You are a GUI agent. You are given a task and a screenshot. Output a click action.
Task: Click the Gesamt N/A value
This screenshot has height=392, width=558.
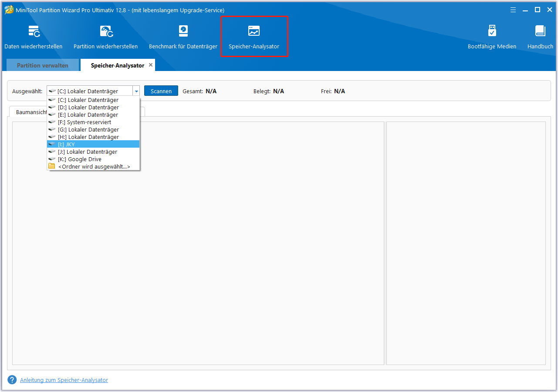[x=211, y=91]
